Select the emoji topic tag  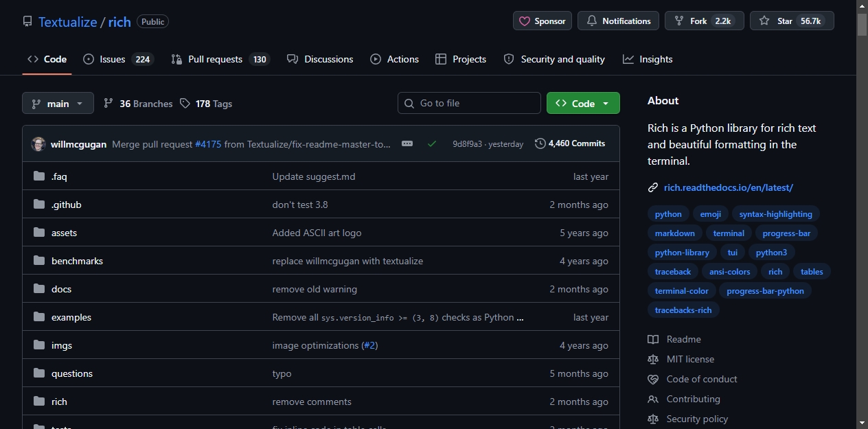click(711, 214)
